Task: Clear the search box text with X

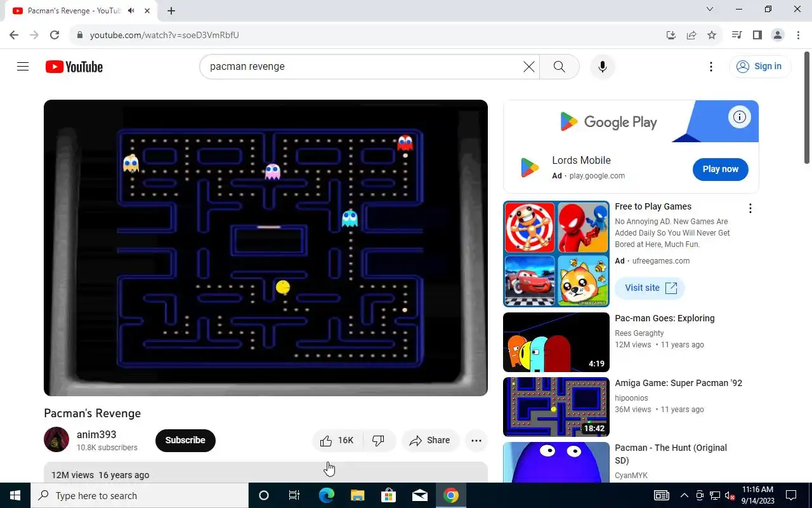Action: tap(528, 67)
